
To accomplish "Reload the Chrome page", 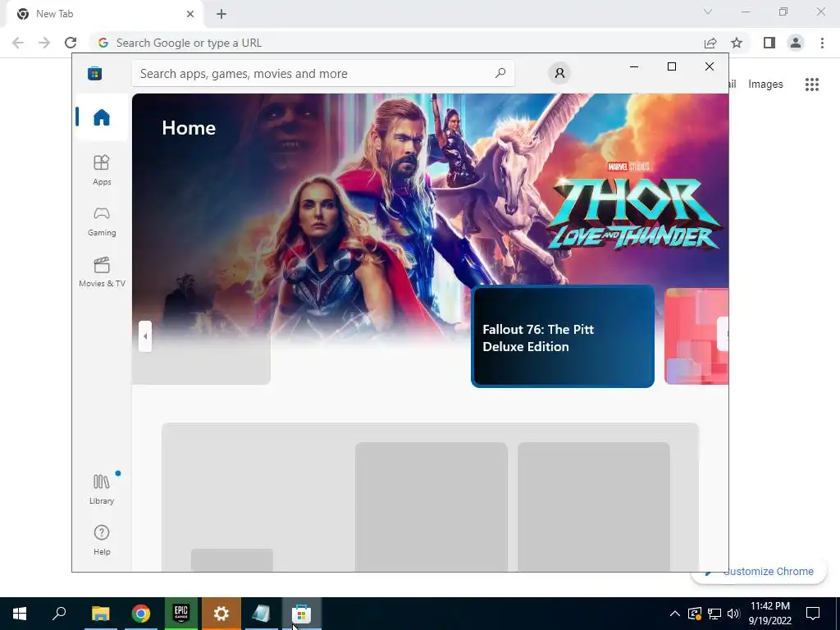I will 71,43.
